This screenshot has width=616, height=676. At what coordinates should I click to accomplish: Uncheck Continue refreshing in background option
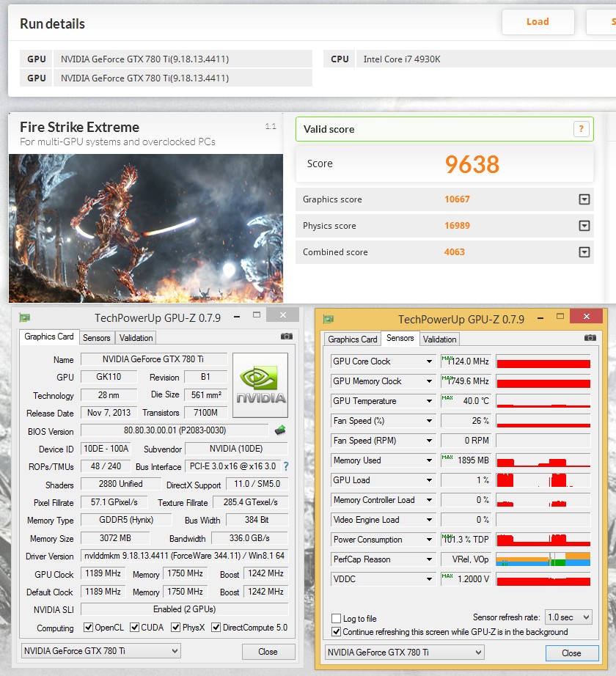pyautogui.click(x=337, y=631)
